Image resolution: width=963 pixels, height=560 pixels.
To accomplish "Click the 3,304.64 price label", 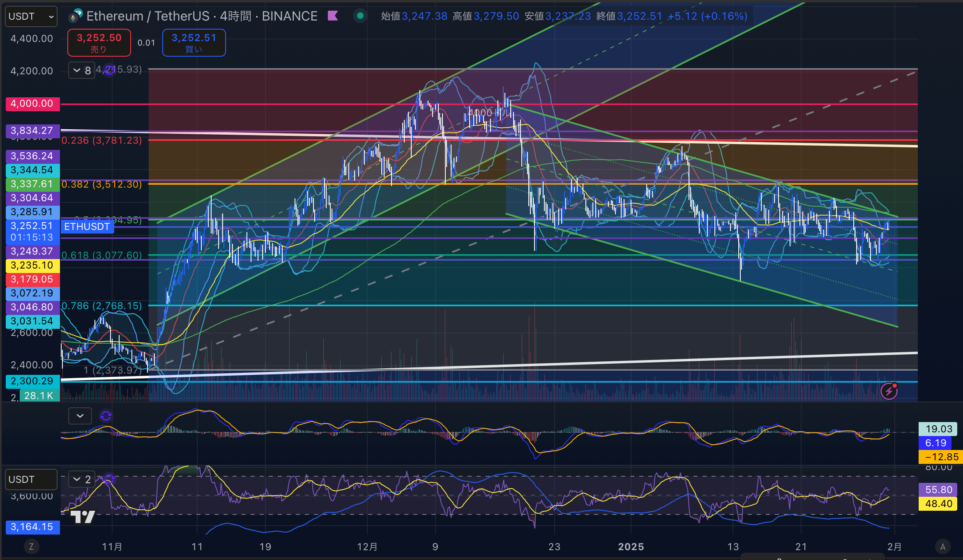I will [32, 198].
